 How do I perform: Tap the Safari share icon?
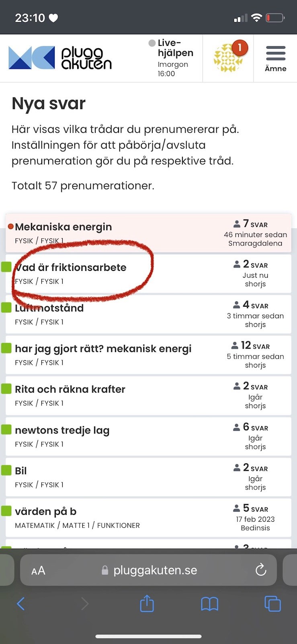147,603
